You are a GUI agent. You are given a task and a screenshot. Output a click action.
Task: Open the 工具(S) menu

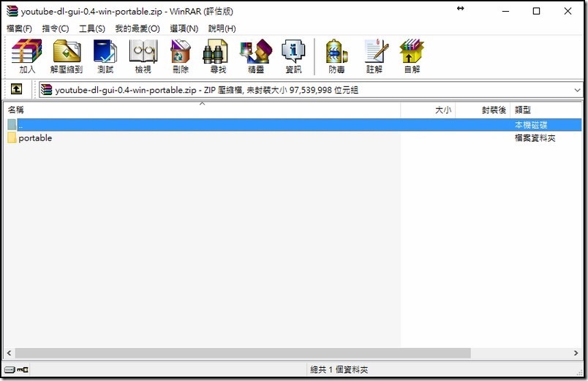pos(92,29)
